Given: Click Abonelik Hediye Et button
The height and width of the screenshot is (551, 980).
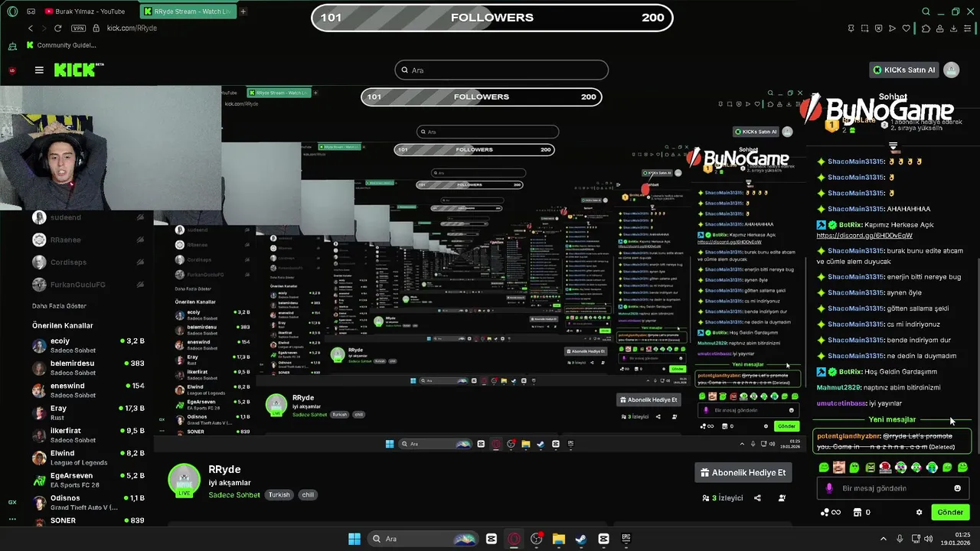Looking at the screenshot, I should coord(743,472).
